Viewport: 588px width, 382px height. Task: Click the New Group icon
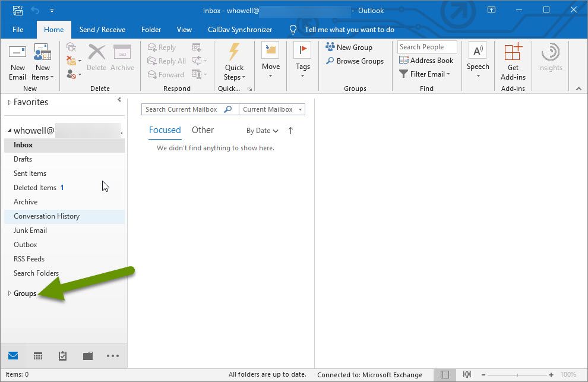click(349, 48)
